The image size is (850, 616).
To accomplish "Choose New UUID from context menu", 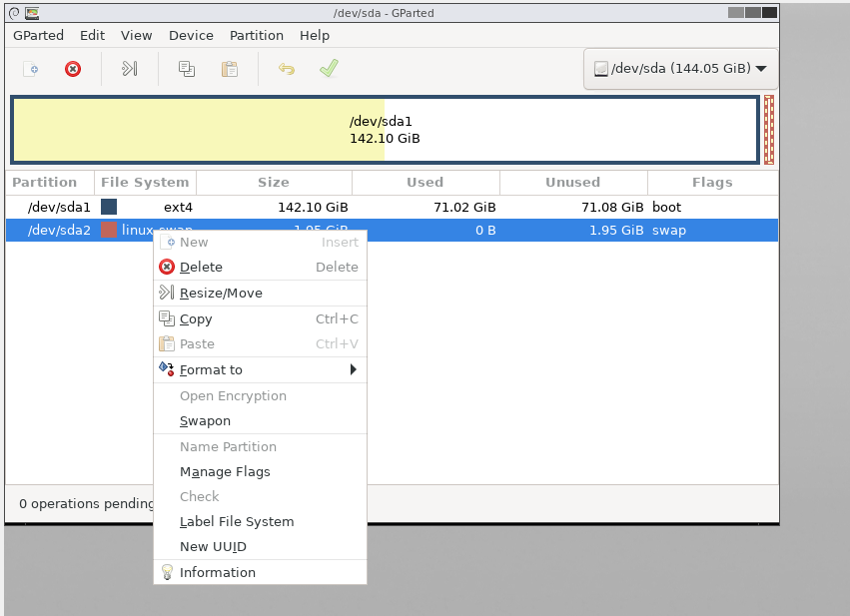I will [x=211, y=546].
